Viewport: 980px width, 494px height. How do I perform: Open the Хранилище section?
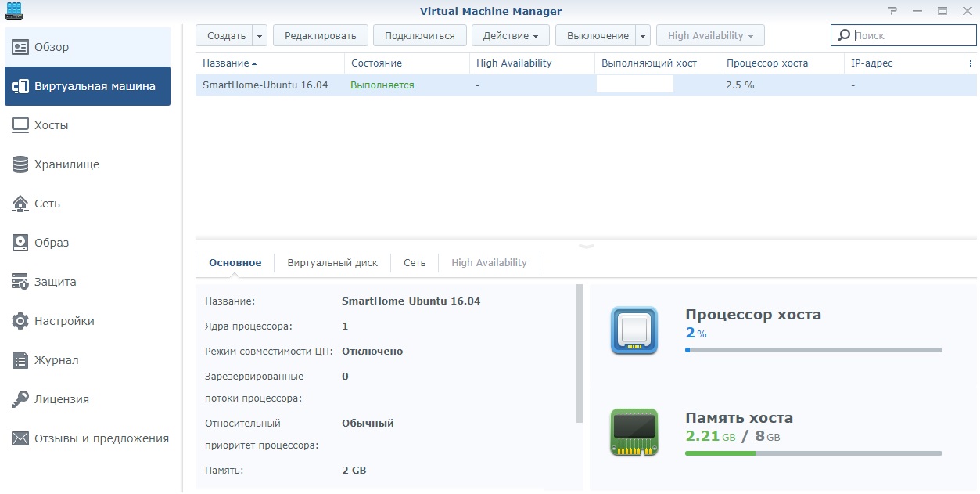pyautogui.click(x=68, y=164)
